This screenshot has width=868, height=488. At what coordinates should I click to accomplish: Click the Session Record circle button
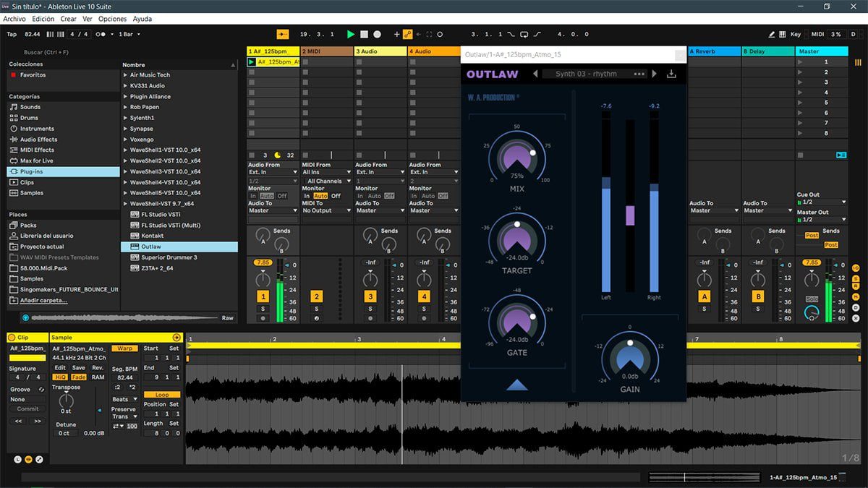440,34
